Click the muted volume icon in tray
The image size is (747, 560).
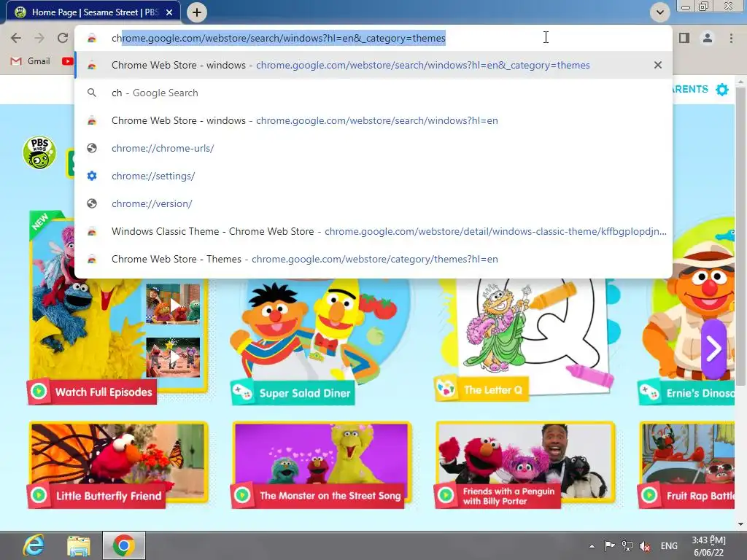tap(645, 546)
